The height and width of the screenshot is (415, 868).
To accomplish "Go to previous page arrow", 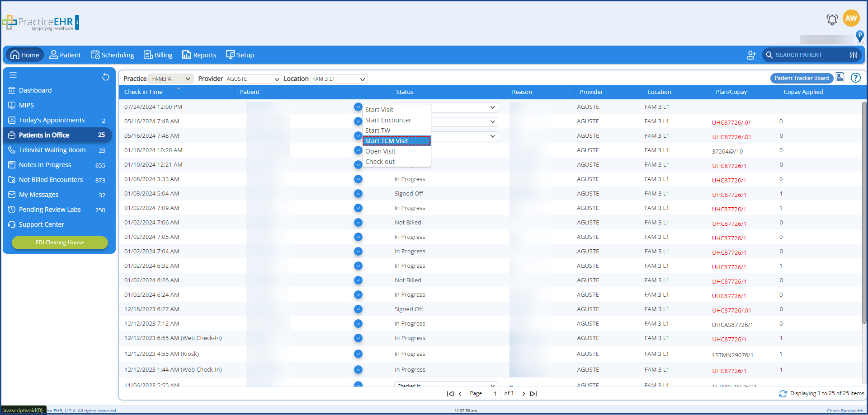I will pos(460,394).
